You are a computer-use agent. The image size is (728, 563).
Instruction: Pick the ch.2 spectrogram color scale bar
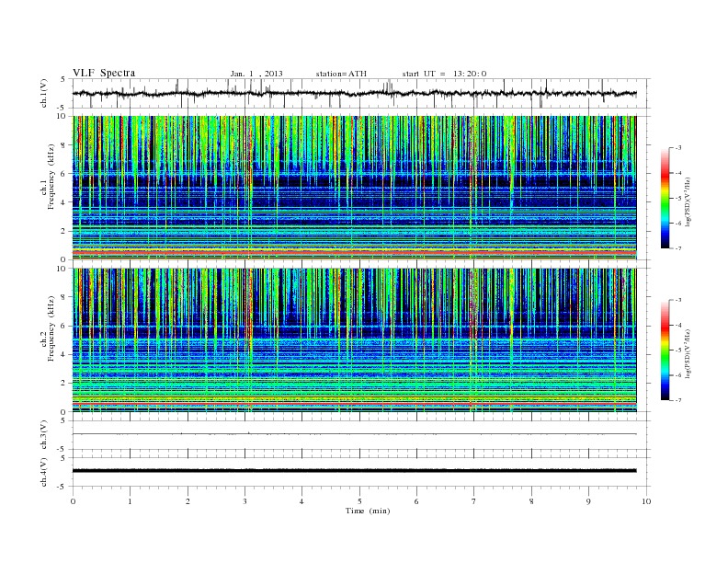[665, 350]
